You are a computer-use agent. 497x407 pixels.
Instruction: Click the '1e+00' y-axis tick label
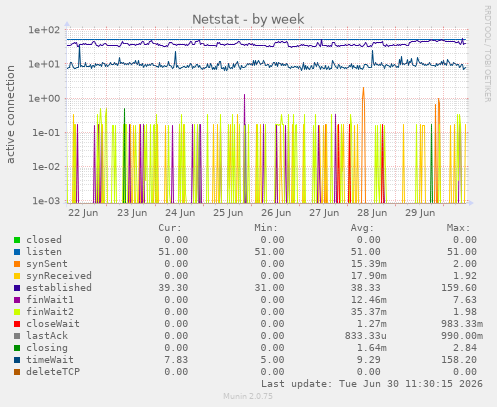click(x=44, y=98)
